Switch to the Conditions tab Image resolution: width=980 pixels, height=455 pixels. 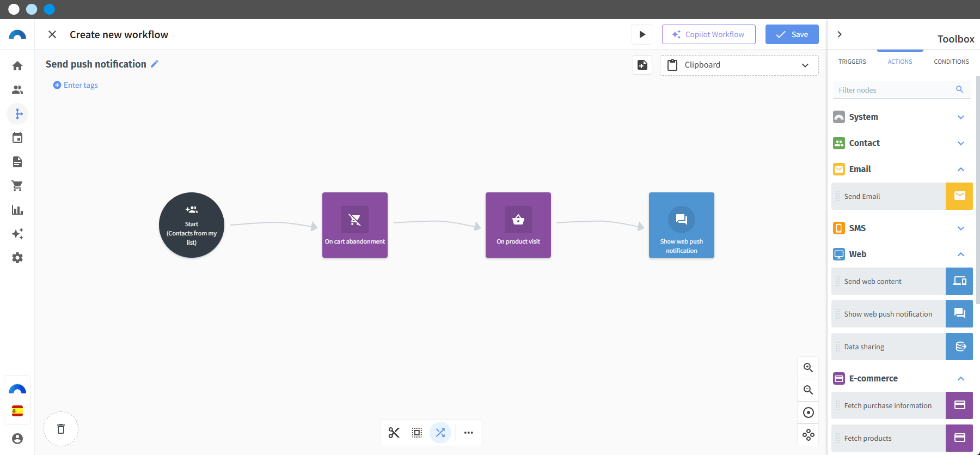(x=951, y=62)
